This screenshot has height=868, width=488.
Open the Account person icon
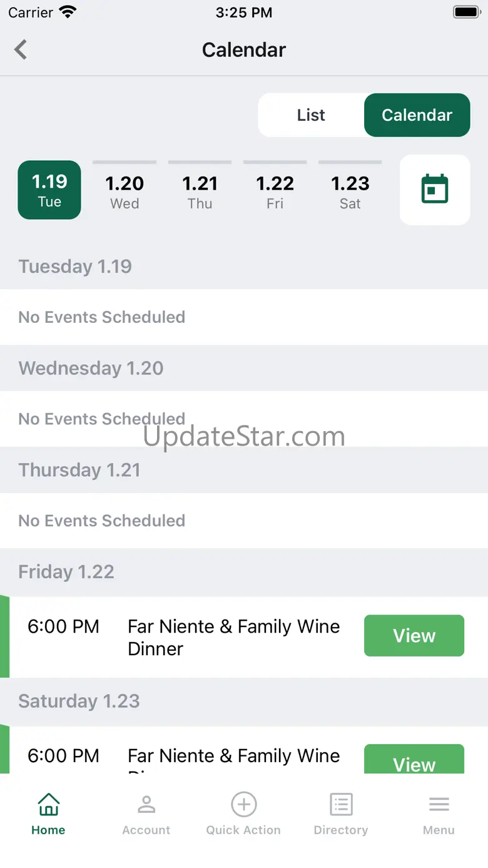coord(146,805)
